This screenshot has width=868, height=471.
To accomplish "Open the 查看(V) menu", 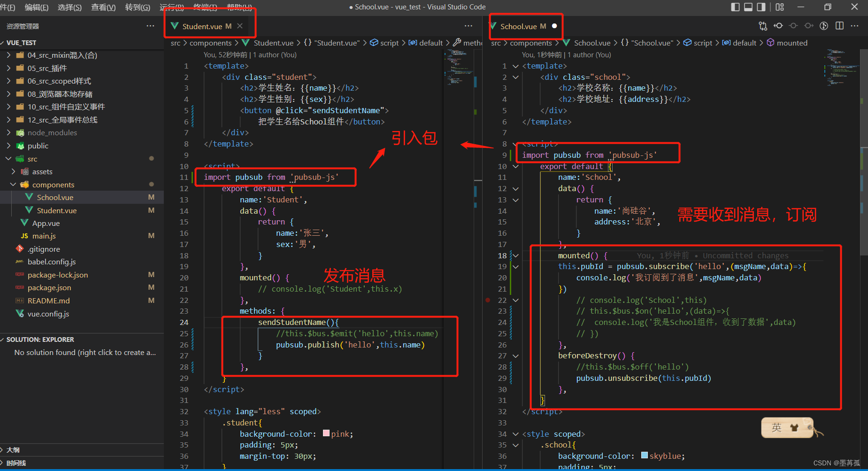I will [x=103, y=7].
